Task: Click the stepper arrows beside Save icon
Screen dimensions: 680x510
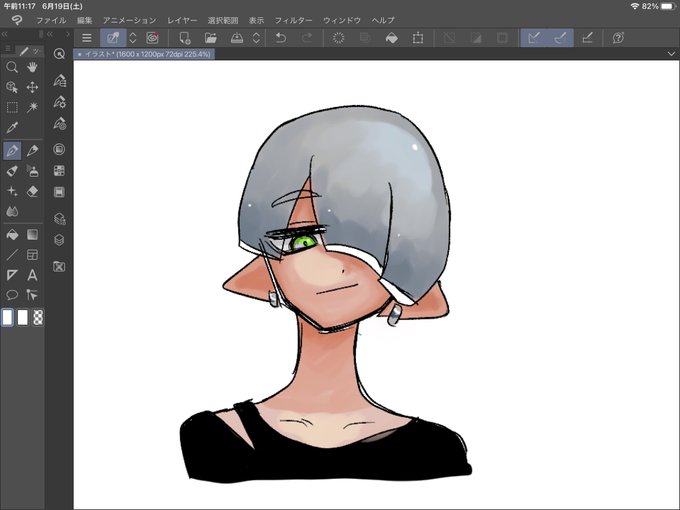Action: pyautogui.click(x=256, y=38)
